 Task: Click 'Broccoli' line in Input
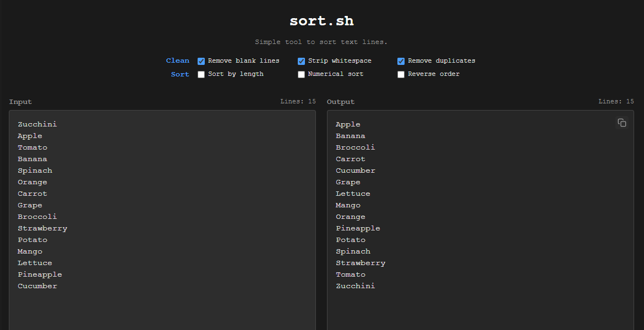(x=37, y=217)
